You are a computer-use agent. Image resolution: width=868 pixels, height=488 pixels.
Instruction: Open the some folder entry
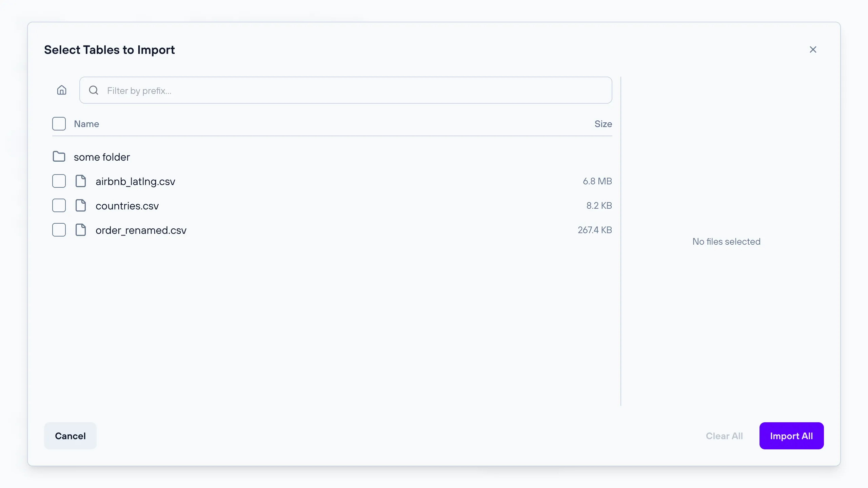click(102, 157)
